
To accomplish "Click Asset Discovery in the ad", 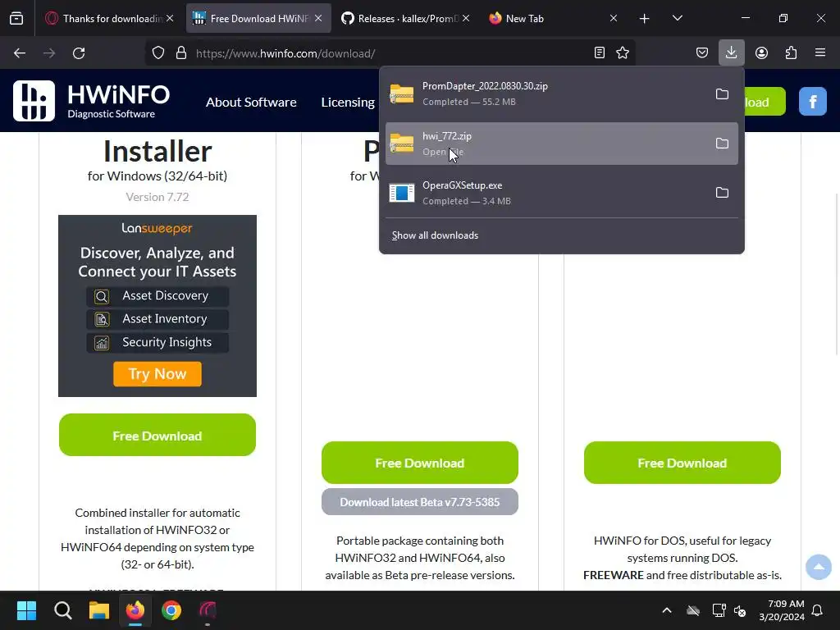I will (x=157, y=295).
